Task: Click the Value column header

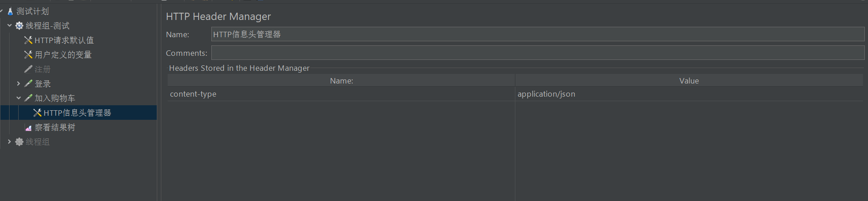Action: 689,81
